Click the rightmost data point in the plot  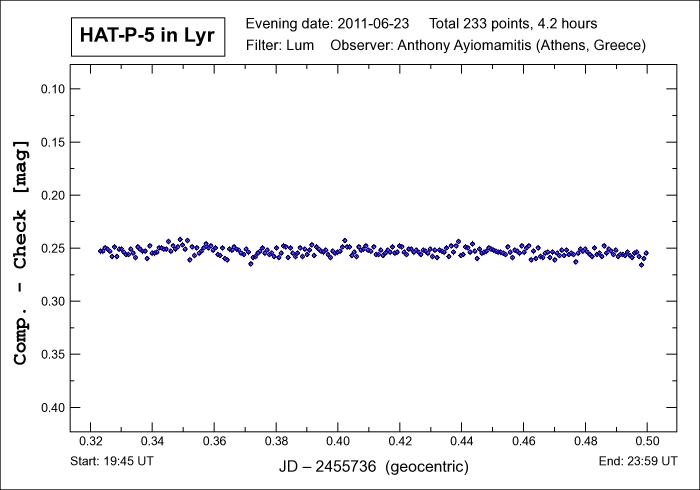click(646, 253)
